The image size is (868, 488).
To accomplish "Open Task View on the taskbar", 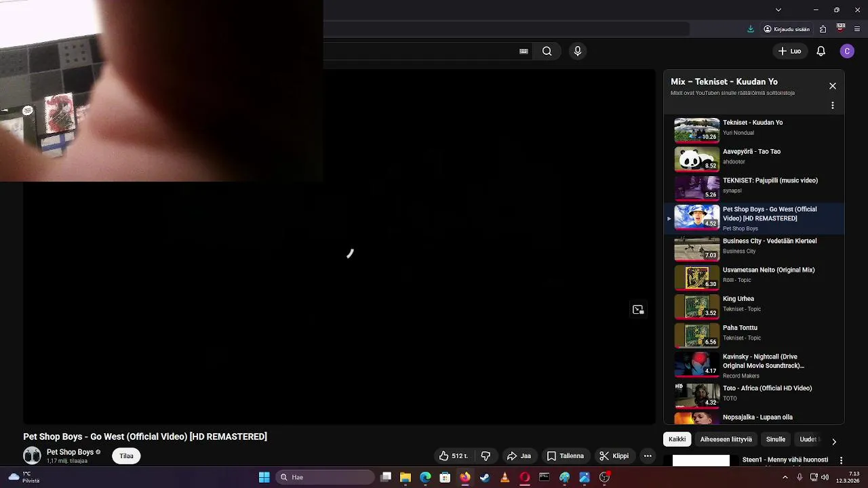I will (386, 477).
